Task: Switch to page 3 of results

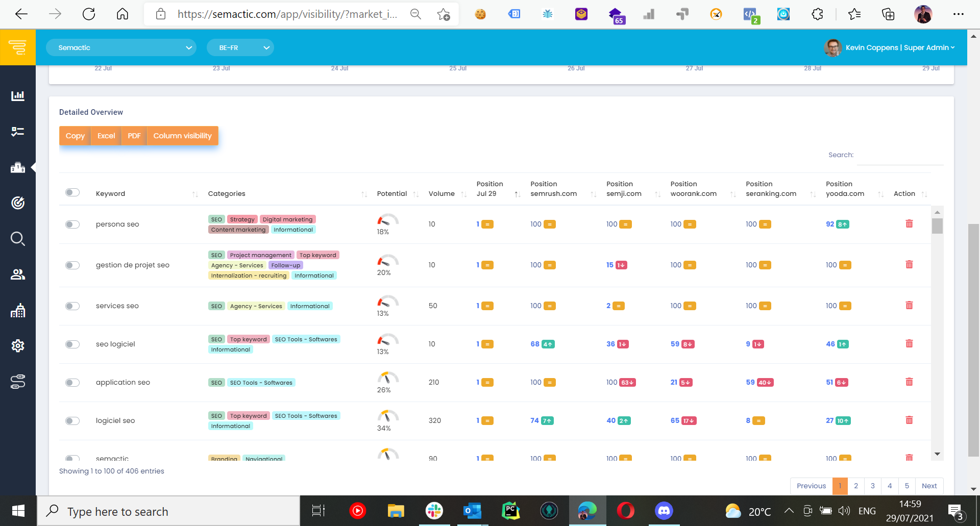Action: pyautogui.click(x=873, y=486)
